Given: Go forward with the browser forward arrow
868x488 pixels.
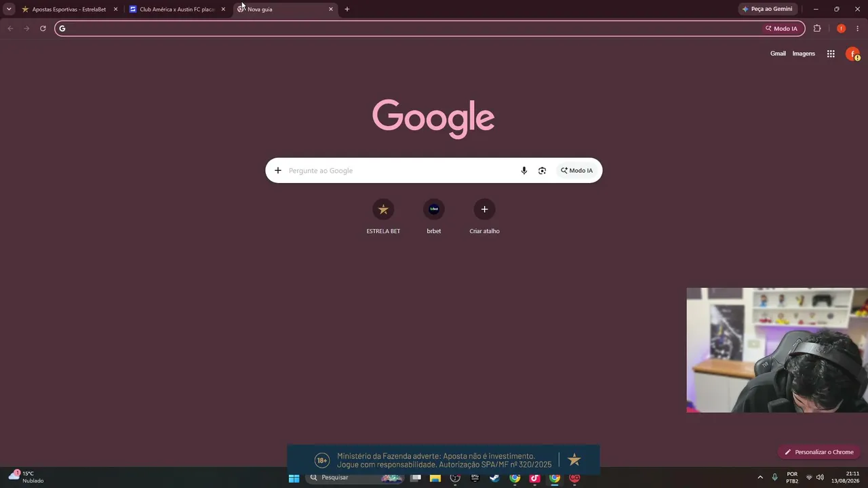Looking at the screenshot, I should (26, 28).
